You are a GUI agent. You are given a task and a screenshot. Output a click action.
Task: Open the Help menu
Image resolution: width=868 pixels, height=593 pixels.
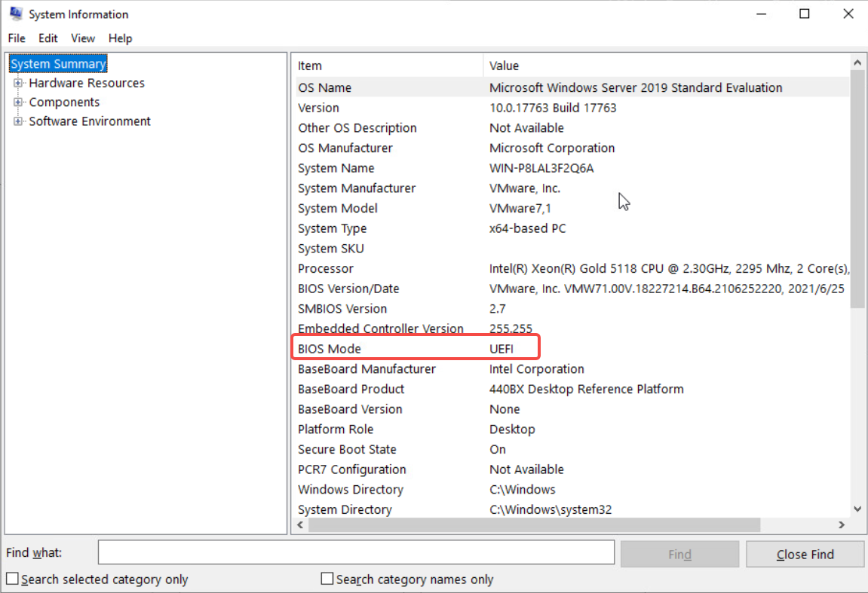pyautogui.click(x=120, y=38)
